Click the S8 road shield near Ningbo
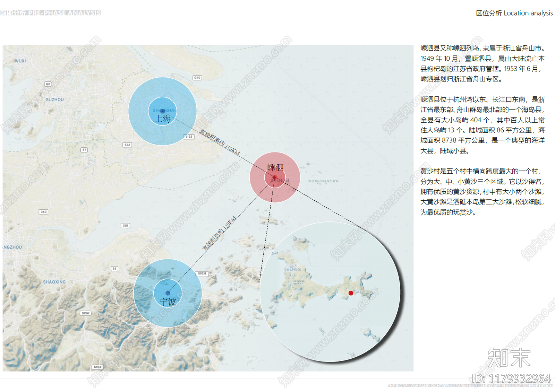 point(114,269)
